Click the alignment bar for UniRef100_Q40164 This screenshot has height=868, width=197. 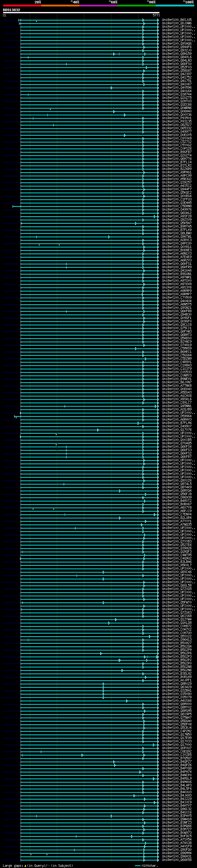(90, 91)
